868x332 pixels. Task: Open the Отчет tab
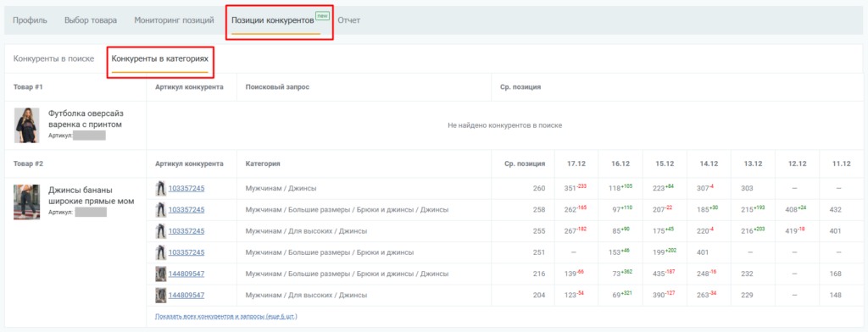pos(348,20)
